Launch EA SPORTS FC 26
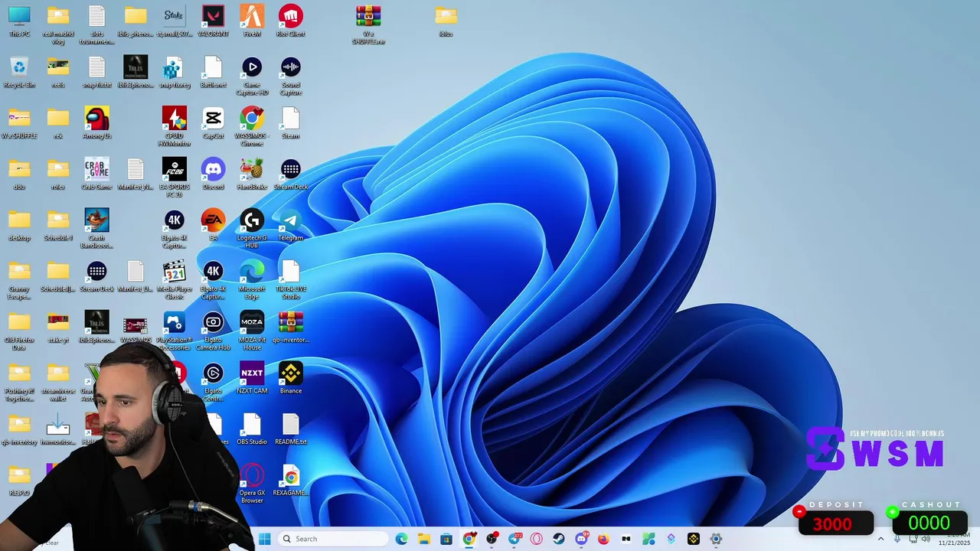 (x=174, y=178)
